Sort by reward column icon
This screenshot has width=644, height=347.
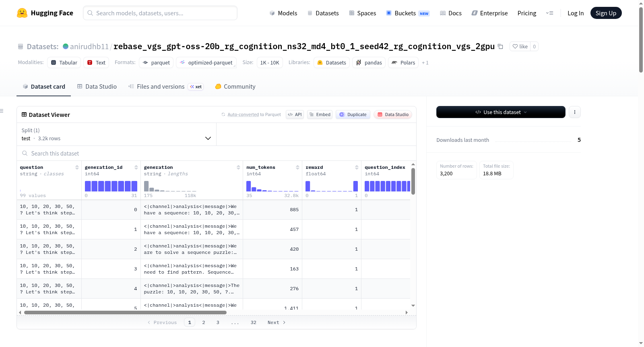tap(357, 167)
